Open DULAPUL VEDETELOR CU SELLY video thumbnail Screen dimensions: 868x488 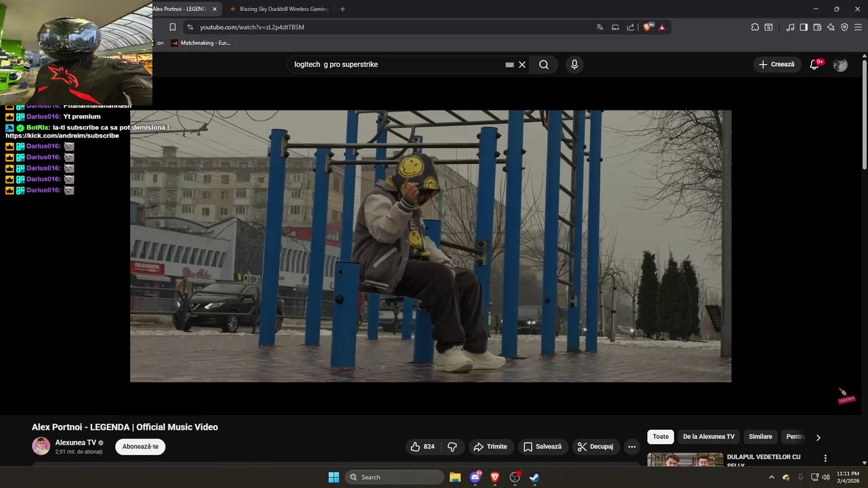685,460
